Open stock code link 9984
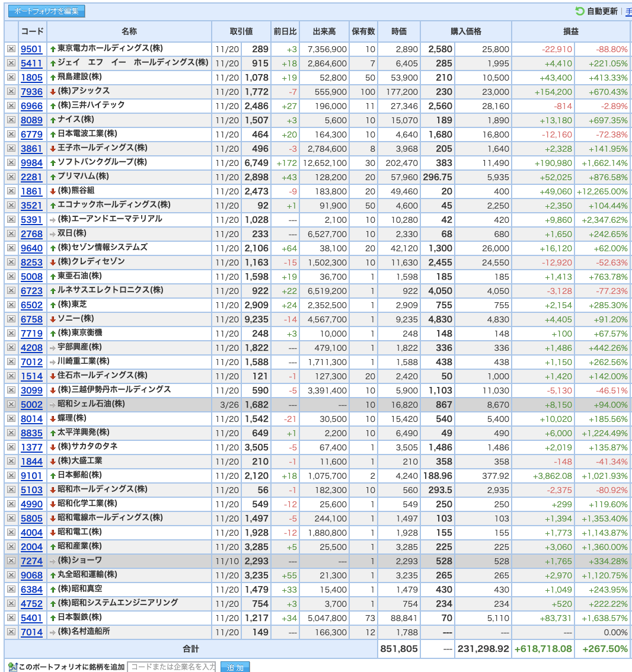632x672 pixels. tap(32, 163)
